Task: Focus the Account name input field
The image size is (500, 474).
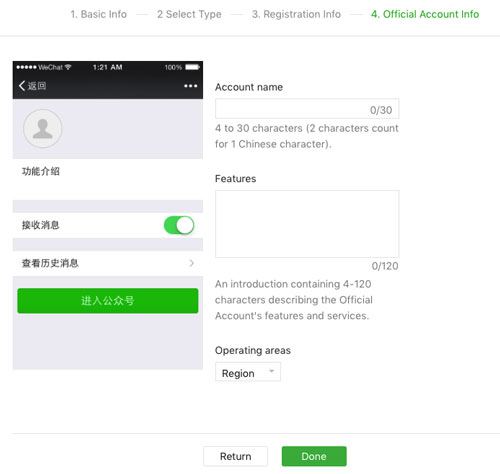Action: tap(307, 109)
